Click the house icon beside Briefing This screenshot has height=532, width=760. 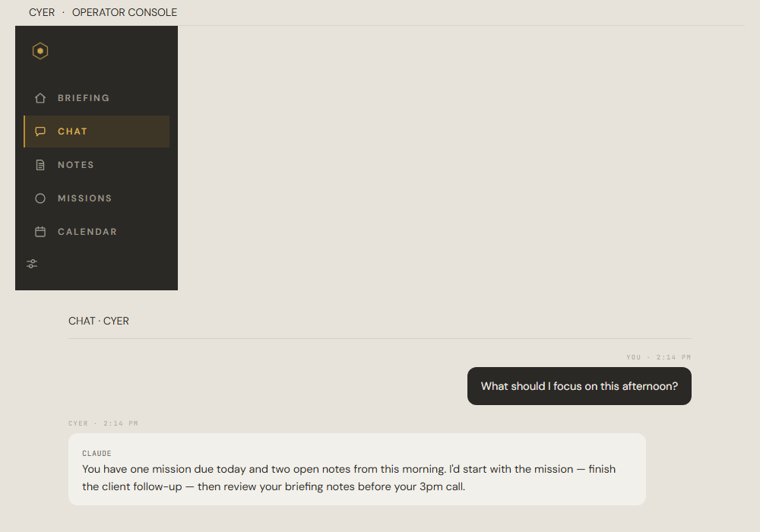pyautogui.click(x=40, y=98)
